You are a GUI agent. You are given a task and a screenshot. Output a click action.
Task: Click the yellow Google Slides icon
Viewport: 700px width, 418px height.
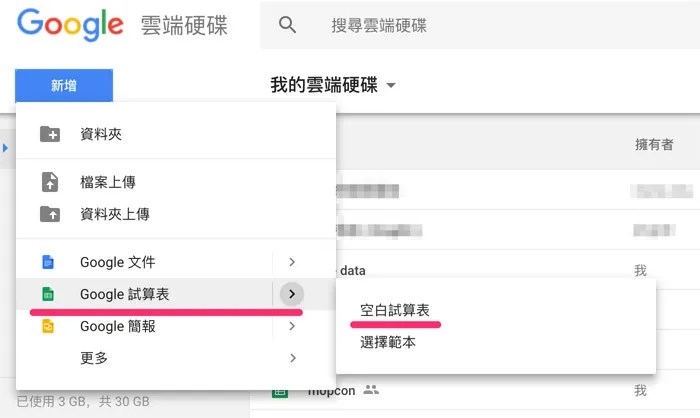pyautogui.click(x=48, y=326)
